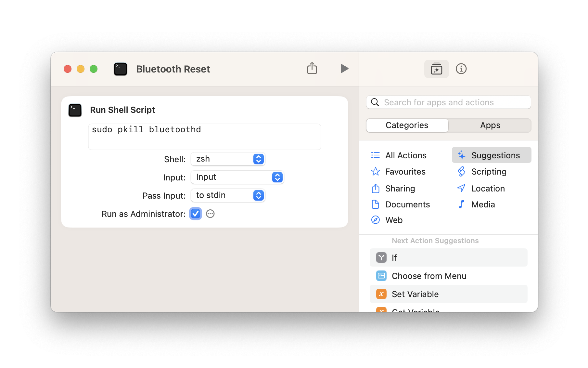Screen dimensions: 588x368
Task: Close the Bluetooth Reset window
Action: click(x=68, y=69)
